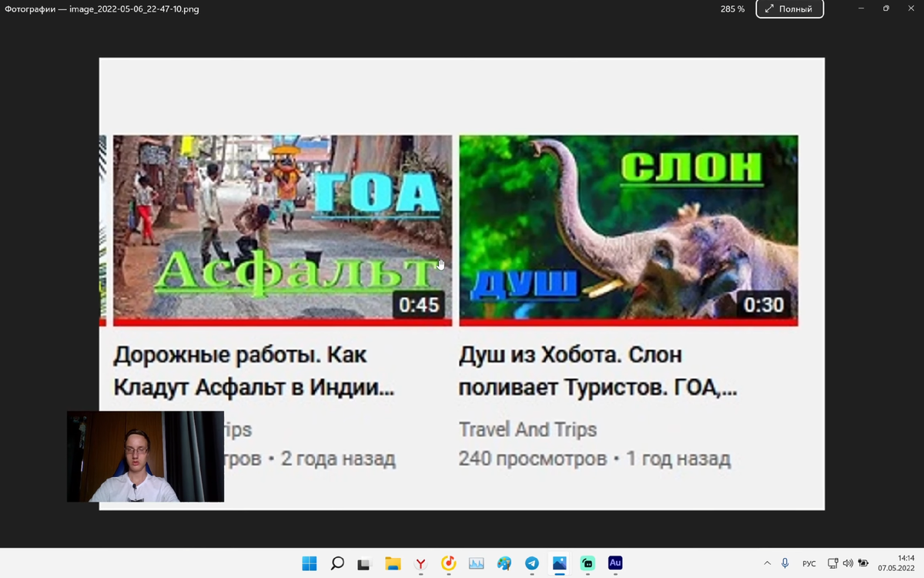Launch Yandex Browser from the taskbar
The height and width of the screenshot is (578, 924).
coord(421,563)
